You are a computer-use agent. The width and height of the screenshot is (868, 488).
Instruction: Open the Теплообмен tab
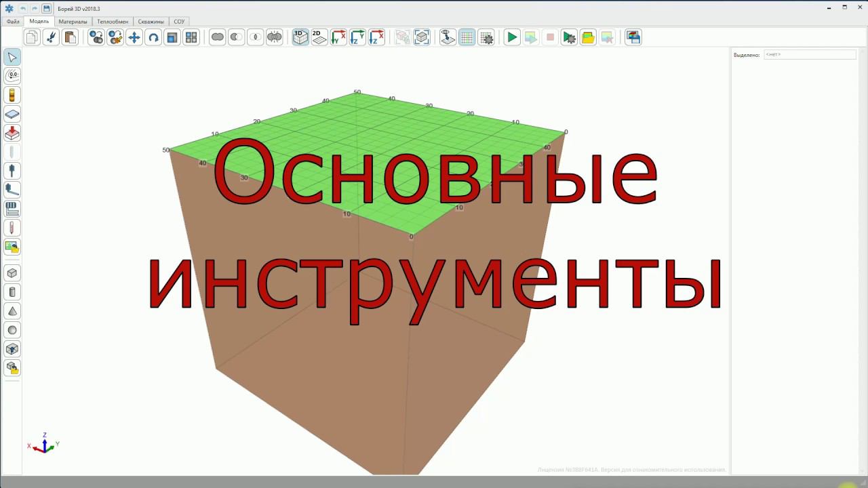pyautogui.click(x=113, y=22)
